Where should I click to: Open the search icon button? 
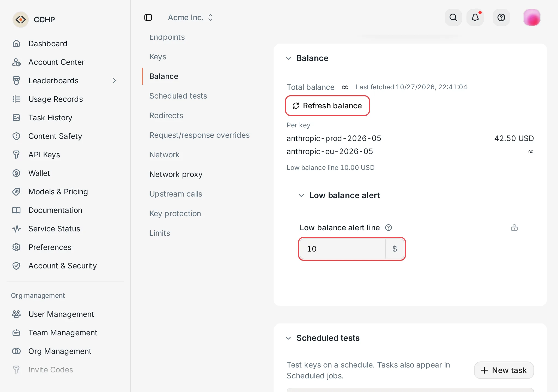[453, 17]
